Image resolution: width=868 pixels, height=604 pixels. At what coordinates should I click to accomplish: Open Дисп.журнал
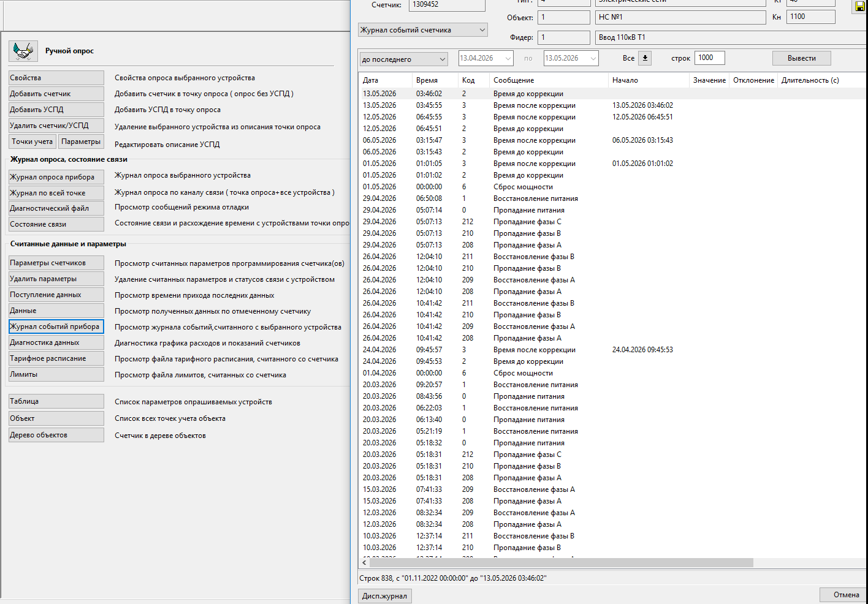(x=384, y=596)
